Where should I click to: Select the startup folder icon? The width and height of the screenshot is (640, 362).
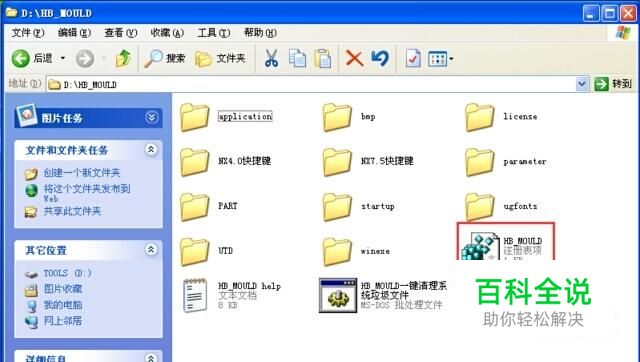click(x=337, y=207)
